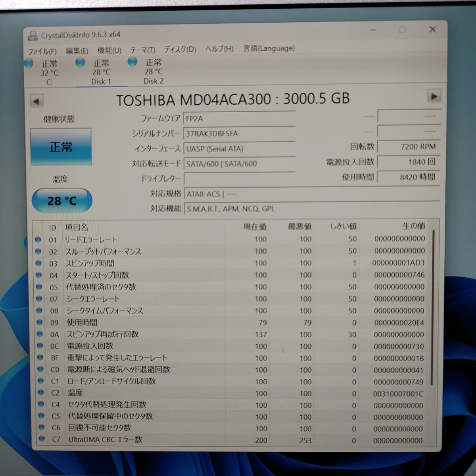The width and height of the screenshot is (476, 476).
Task: Click the status orb for attribute C5
Action: click(x=41, y=416)
